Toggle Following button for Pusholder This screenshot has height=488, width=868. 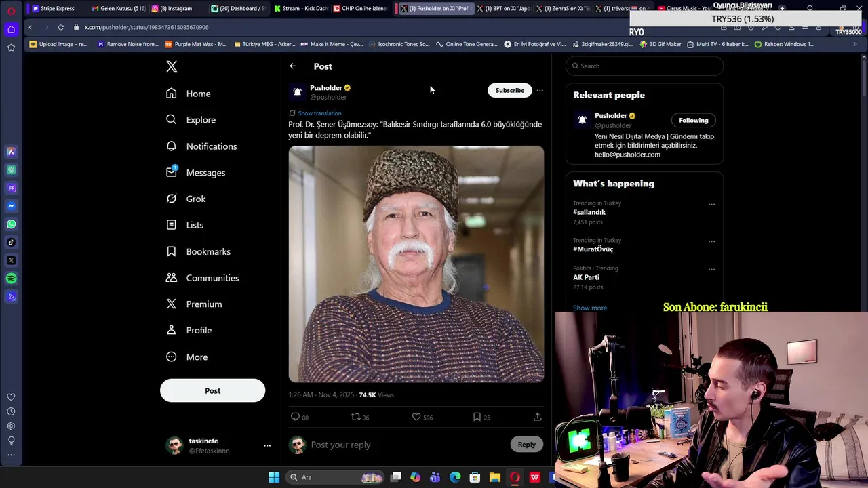693,120
